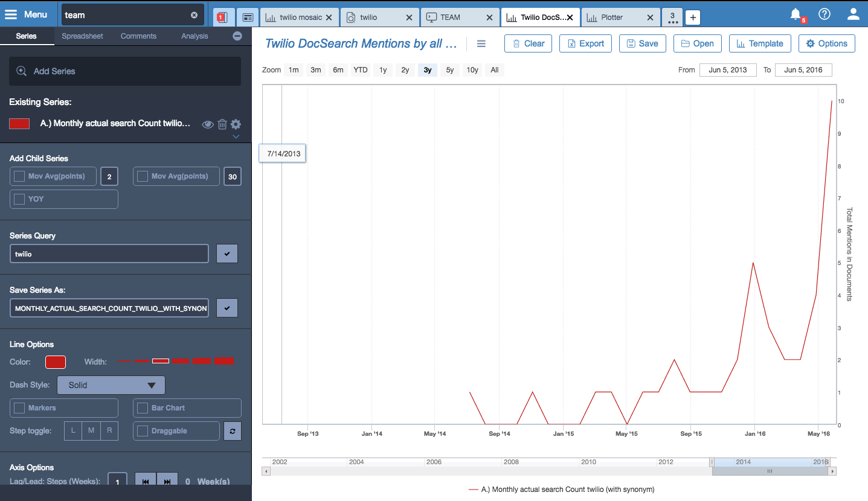This screenshot has width=868, height=501.
Task: Set zoom to 1y
Action: (383, 70)
